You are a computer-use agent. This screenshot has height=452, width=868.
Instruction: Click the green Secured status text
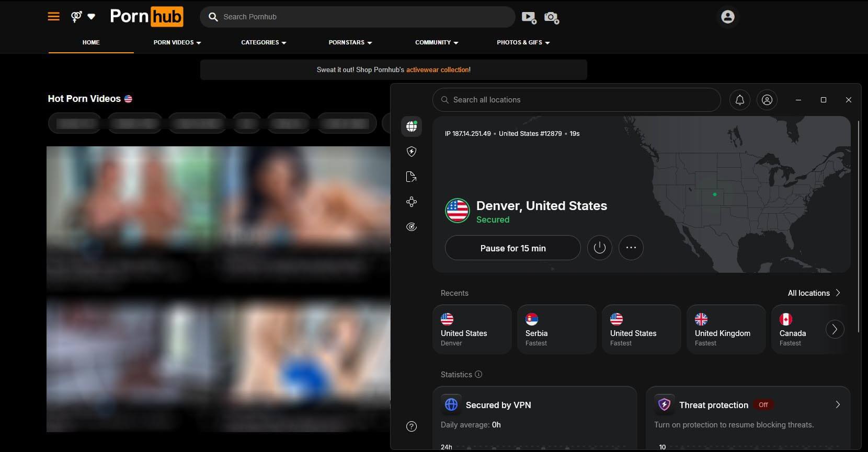[x=493, y=220]
